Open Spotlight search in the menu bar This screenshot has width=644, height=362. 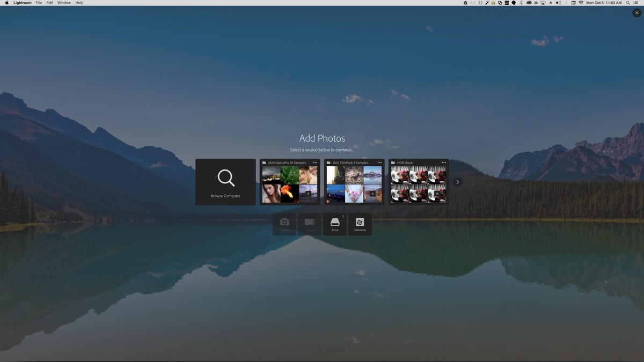pos(628,3)
